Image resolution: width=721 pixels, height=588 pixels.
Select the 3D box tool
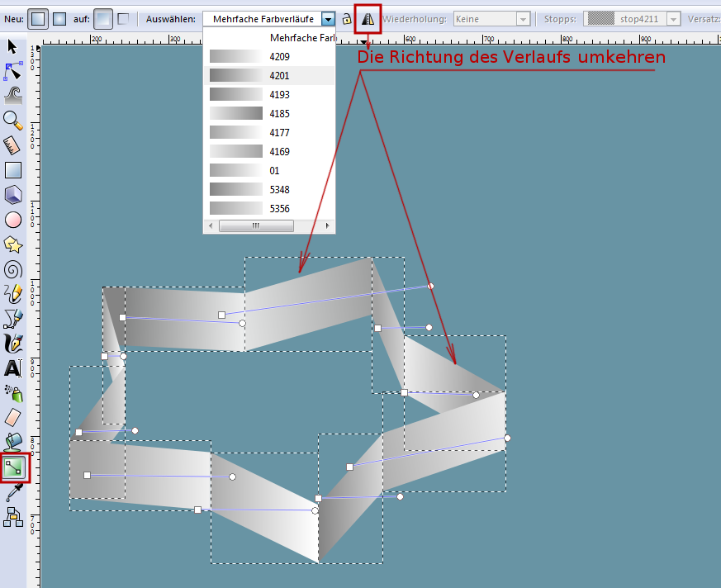(x=13, y=195)
